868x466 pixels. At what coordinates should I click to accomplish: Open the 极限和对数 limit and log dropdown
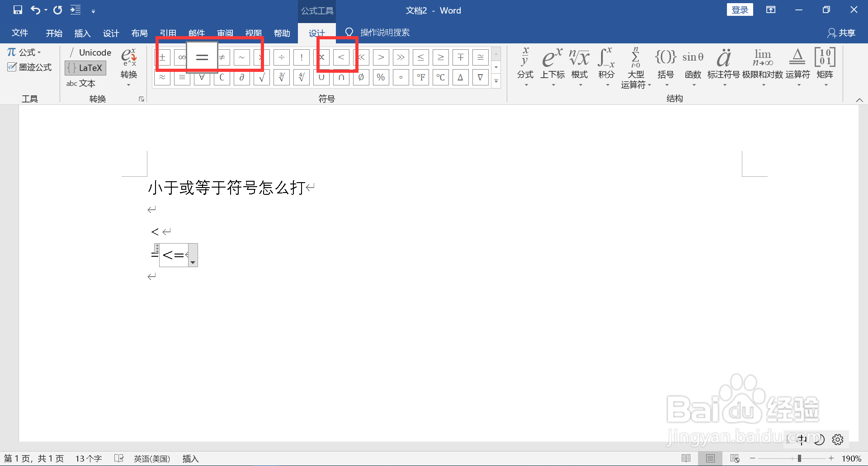point(763,67)
